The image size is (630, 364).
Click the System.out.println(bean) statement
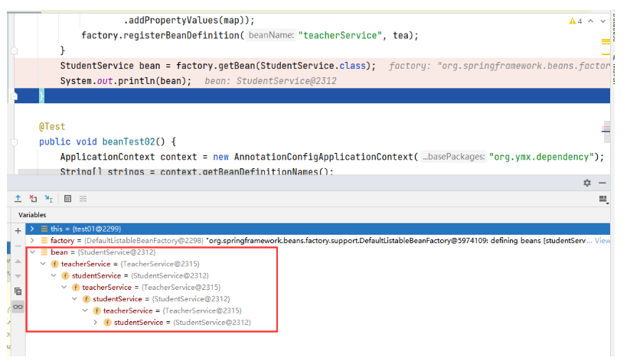126,81
